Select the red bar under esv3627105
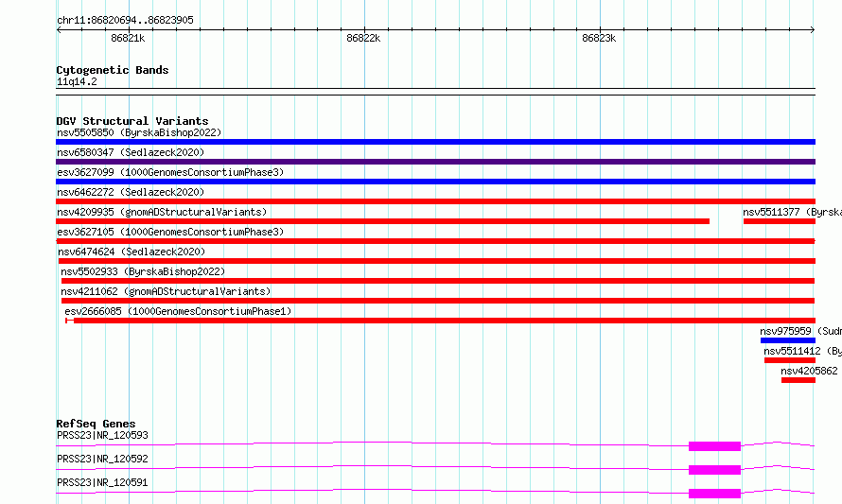The height and width of the screenshot is (504, 842). 435,241
